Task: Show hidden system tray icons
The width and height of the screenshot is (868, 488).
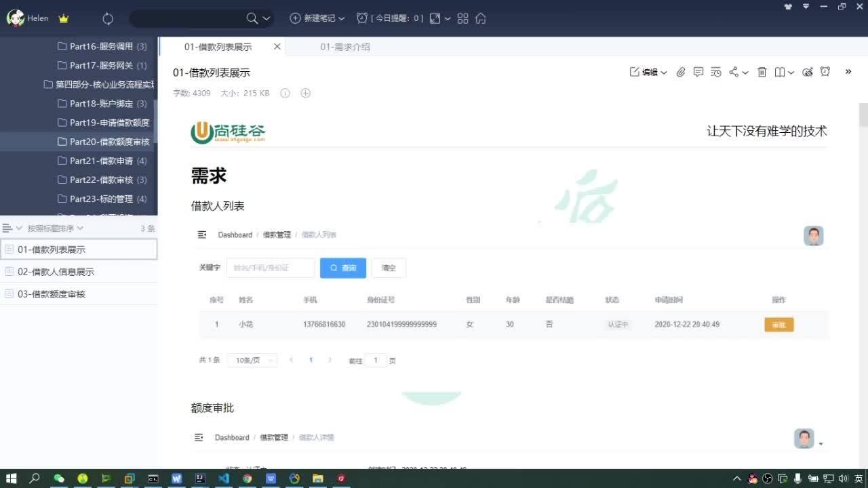Action: point(737,479)
